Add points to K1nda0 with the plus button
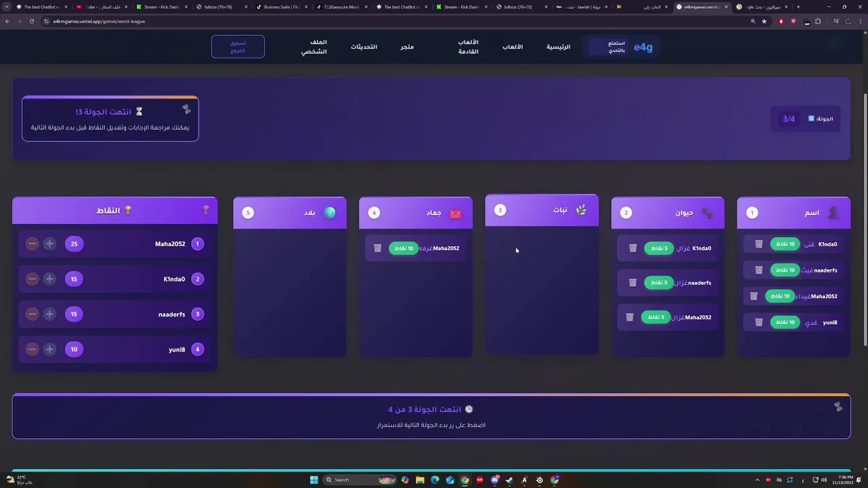This screenshot has width=868, height=488. pos(50,279)
